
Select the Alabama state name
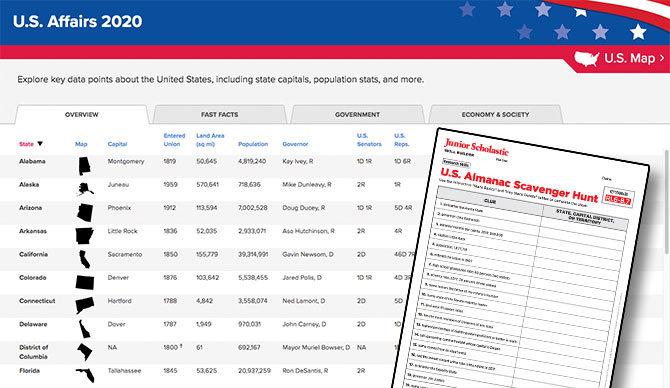32,161
